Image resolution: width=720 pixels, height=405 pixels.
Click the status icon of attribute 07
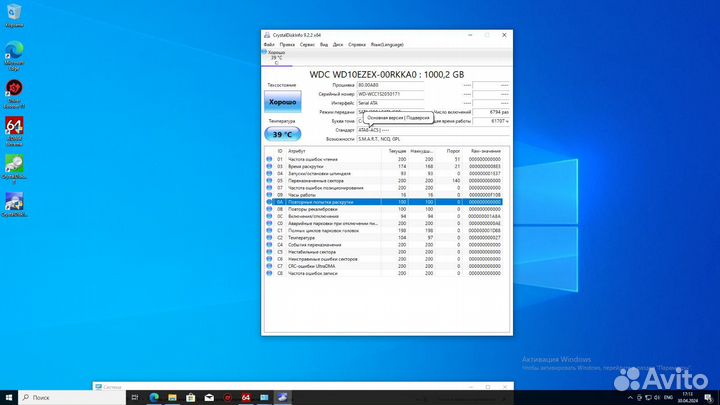point(269,188)
